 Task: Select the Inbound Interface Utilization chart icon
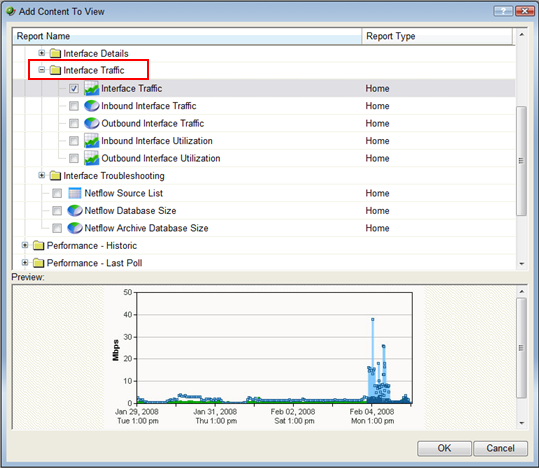pyautogui.click(x=91, y=141)
